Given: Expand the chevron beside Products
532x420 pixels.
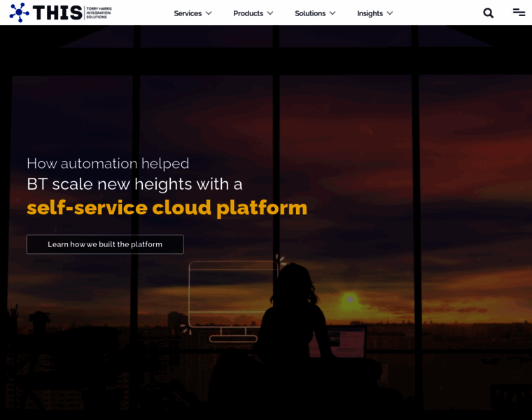Looking at the screenshot, I should click(x=270, y=13).
